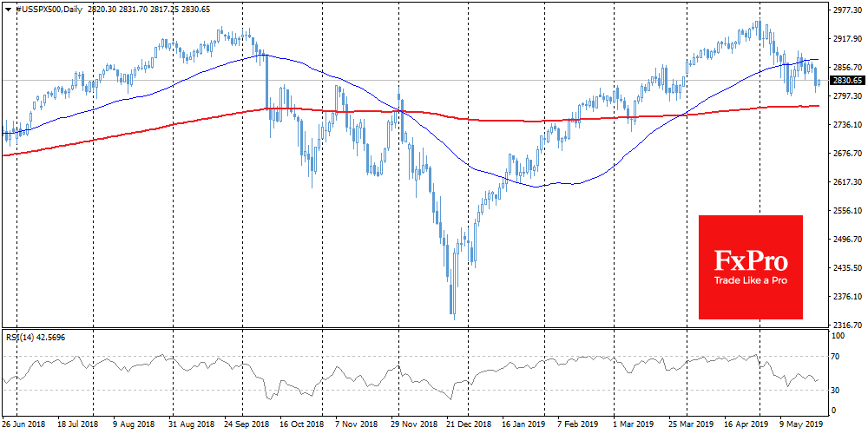Click the RSI 100 scale label
Viewport: 868px width, 434px height.
(839, 334)
